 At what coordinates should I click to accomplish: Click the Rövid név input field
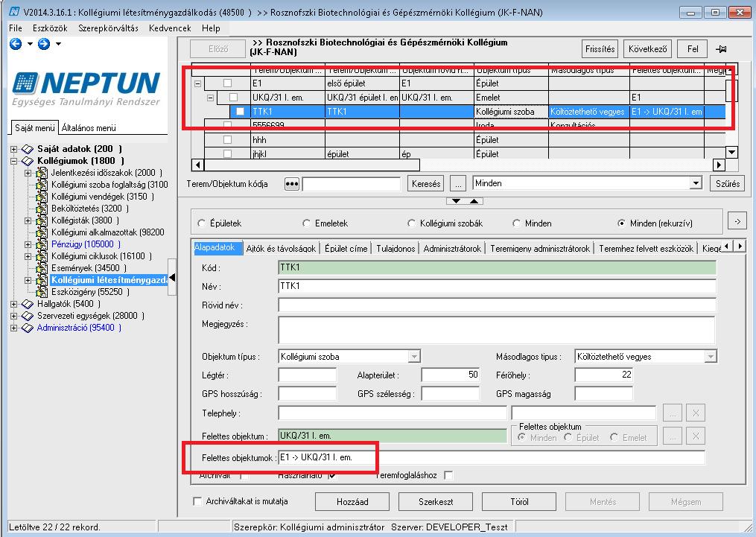[x=497, y=305]
